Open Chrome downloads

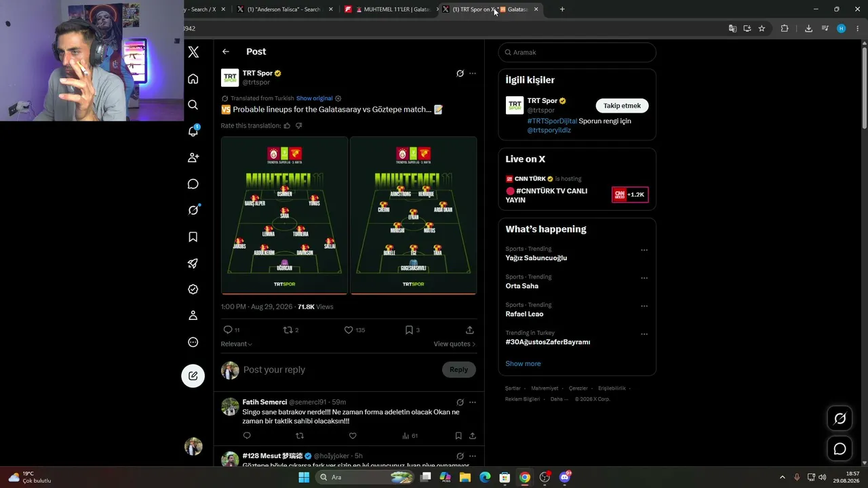pos(808,28)
